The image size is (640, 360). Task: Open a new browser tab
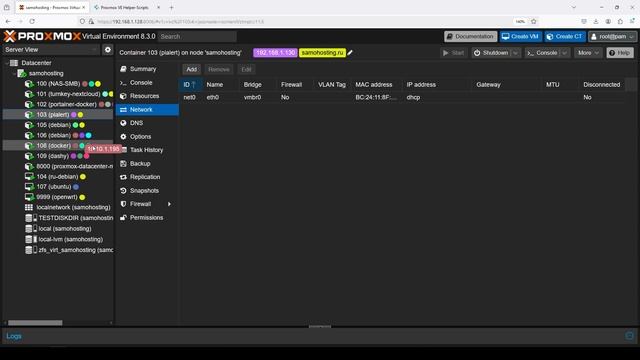[171, 7]
